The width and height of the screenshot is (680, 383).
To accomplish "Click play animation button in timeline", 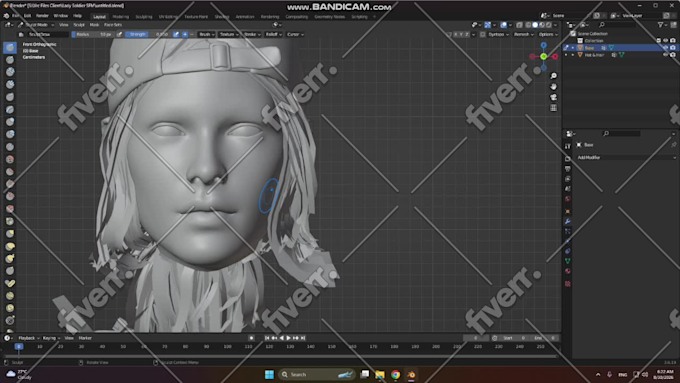I will click(288, 338).
